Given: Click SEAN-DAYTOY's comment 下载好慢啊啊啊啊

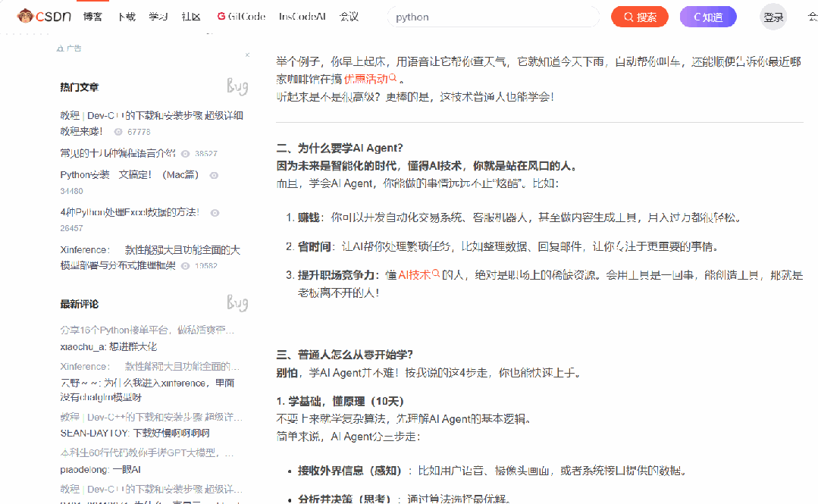Looking at the screenshot, I should 133,430.
